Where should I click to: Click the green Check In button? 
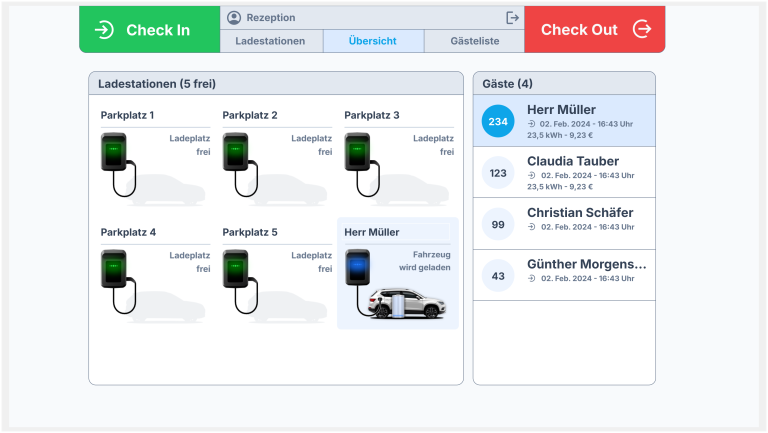click(149, 29)
